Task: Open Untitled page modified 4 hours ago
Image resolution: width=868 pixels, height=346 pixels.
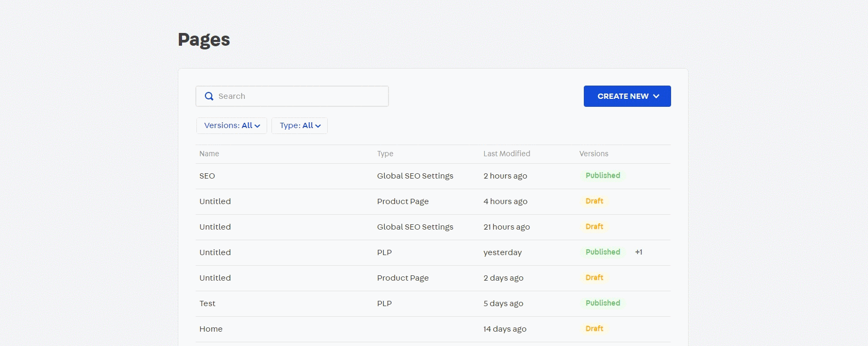Action: tap(215, 201)
